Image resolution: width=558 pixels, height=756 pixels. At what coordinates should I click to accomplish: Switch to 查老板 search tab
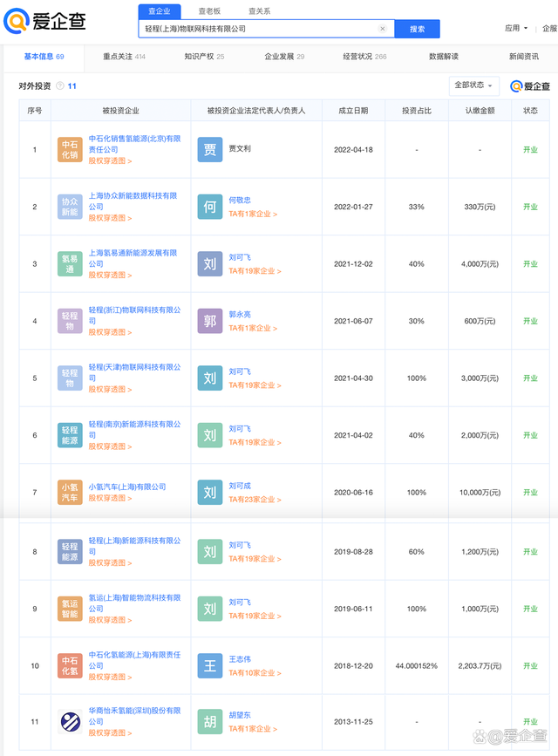pos(209,11)
